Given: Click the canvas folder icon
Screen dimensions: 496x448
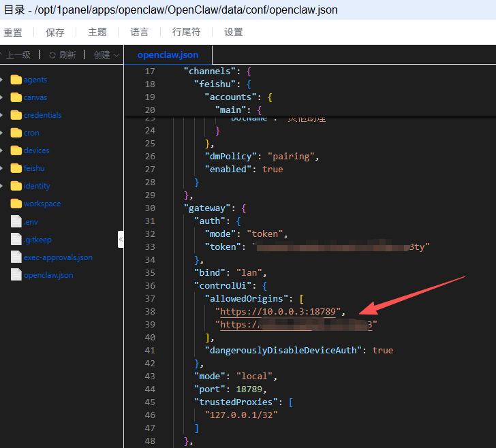Looking at the screenshot, I should 16,97.
